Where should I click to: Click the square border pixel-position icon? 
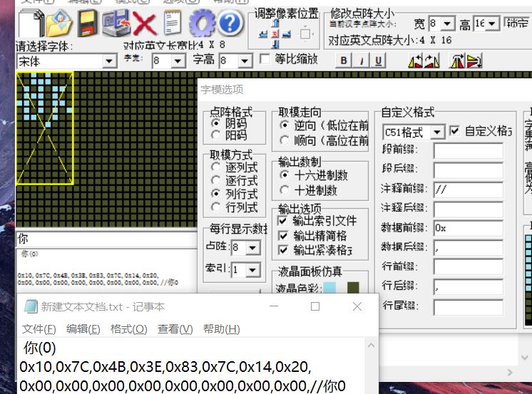tap(305, 34)
